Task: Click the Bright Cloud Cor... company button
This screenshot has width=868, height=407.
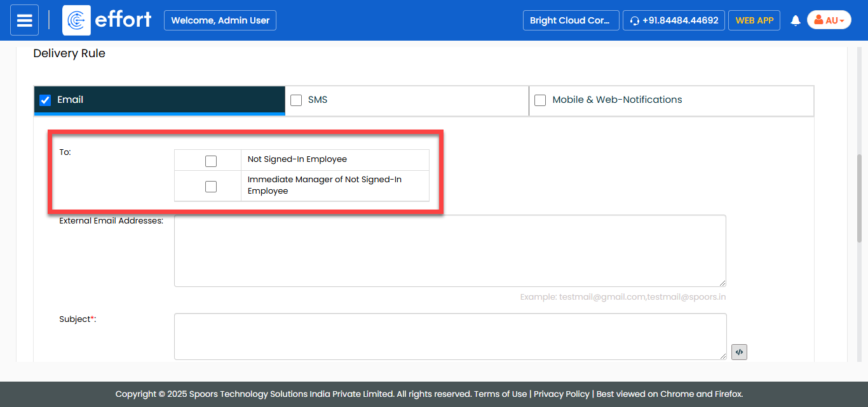Action: (x=570, y=20)
